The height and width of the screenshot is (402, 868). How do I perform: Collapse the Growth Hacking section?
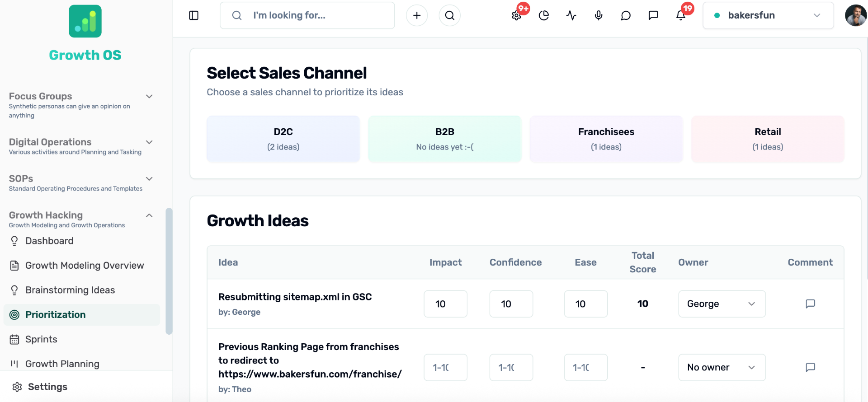[x=81, y=220]
